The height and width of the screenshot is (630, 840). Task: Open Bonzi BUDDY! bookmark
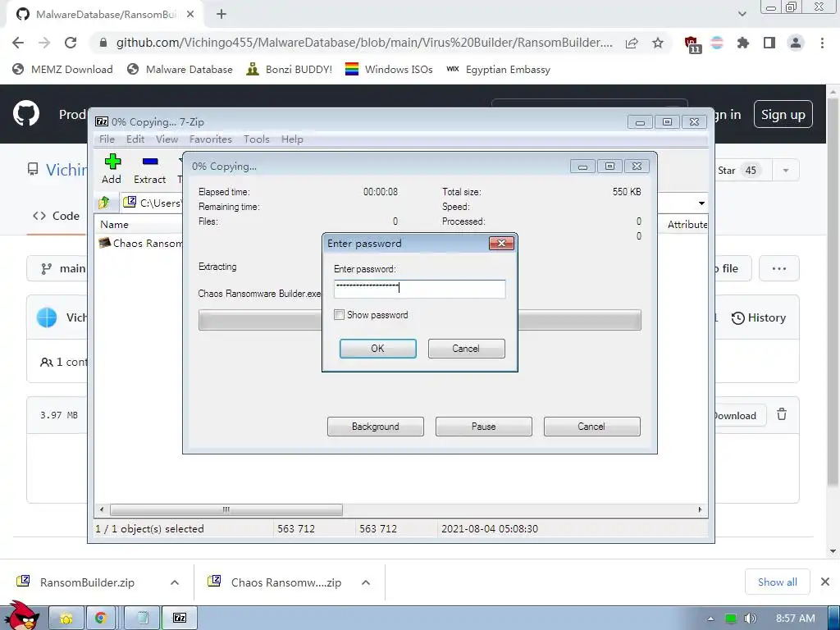(x=290, y=70)
